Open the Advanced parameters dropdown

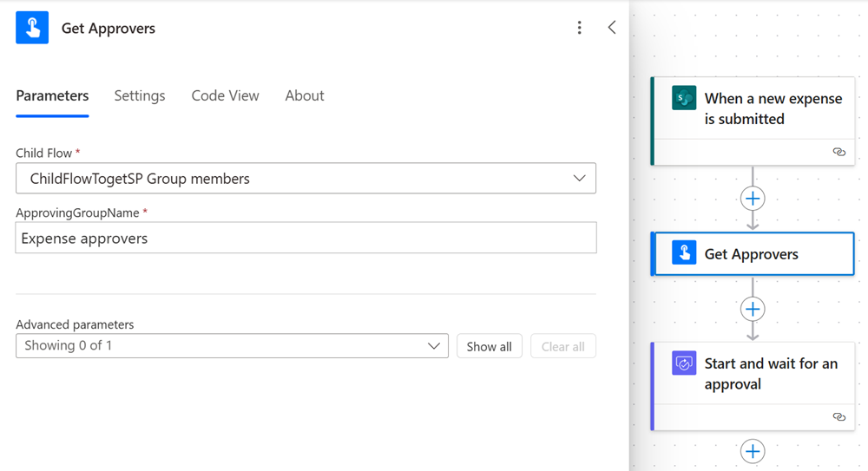[x=232, y=346]
